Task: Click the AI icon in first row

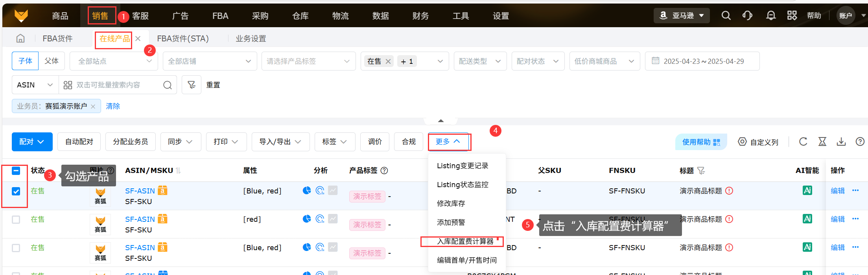Action: tap(807, 191)
